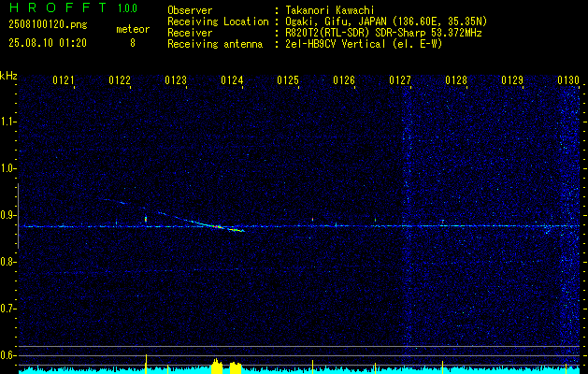Screen dimensions: 588x374
Task: Click the Receiver field label
Action: (x=190, y=33)
